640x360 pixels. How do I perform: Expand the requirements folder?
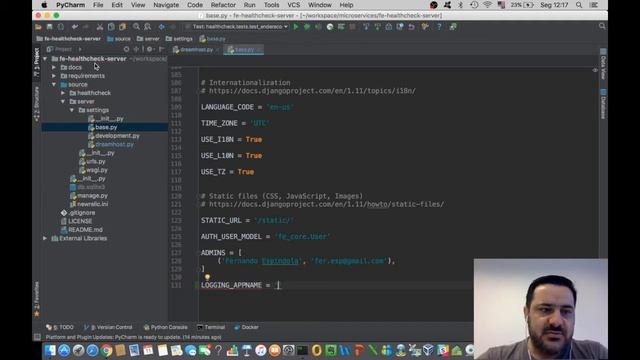[54, 76]
